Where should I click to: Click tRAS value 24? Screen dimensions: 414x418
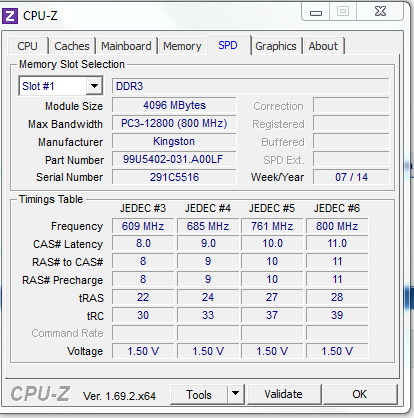(208, 297)
